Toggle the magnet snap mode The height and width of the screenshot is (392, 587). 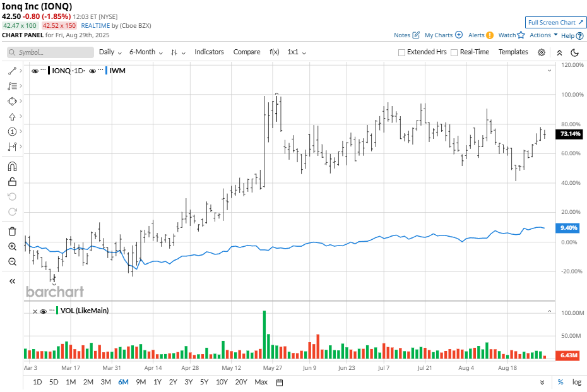tap(12, 167)
